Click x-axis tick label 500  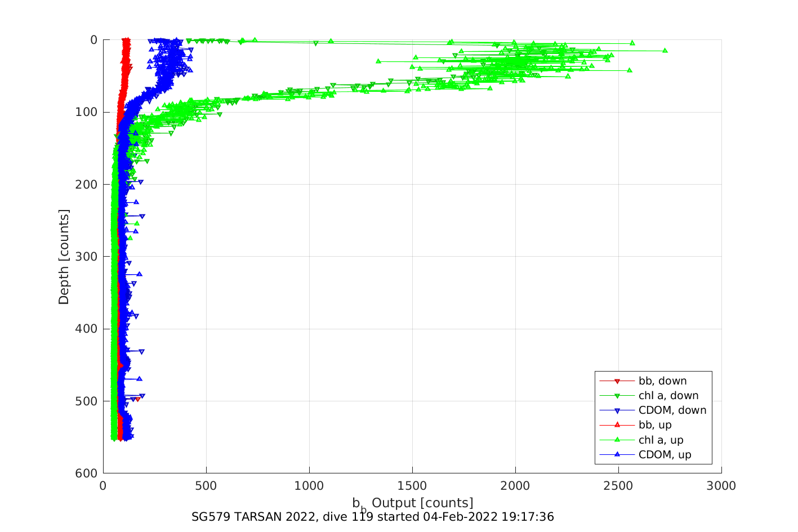pos(206,486)
